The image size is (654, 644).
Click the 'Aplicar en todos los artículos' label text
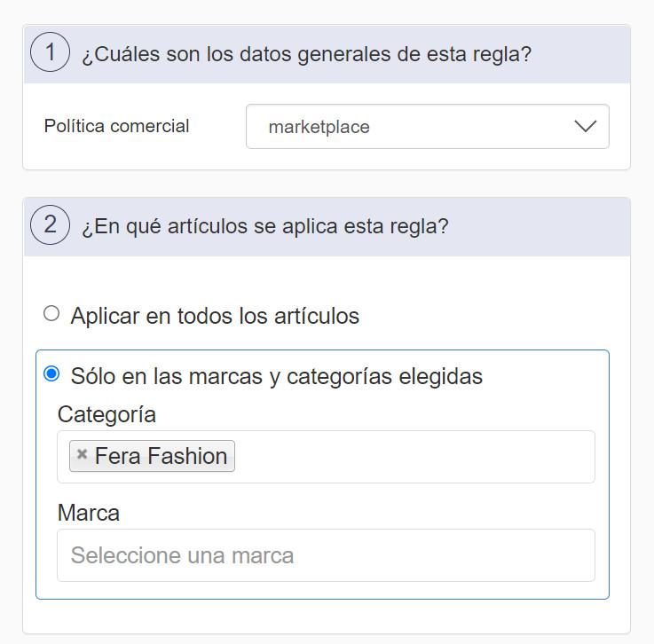click(215, 316)
